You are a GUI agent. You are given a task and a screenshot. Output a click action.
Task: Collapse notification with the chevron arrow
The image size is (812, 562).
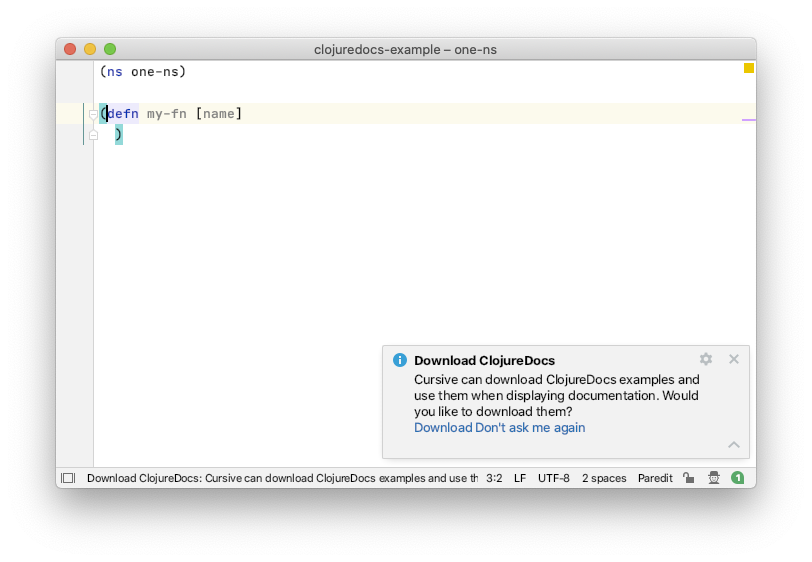click(x=734, y=444)
